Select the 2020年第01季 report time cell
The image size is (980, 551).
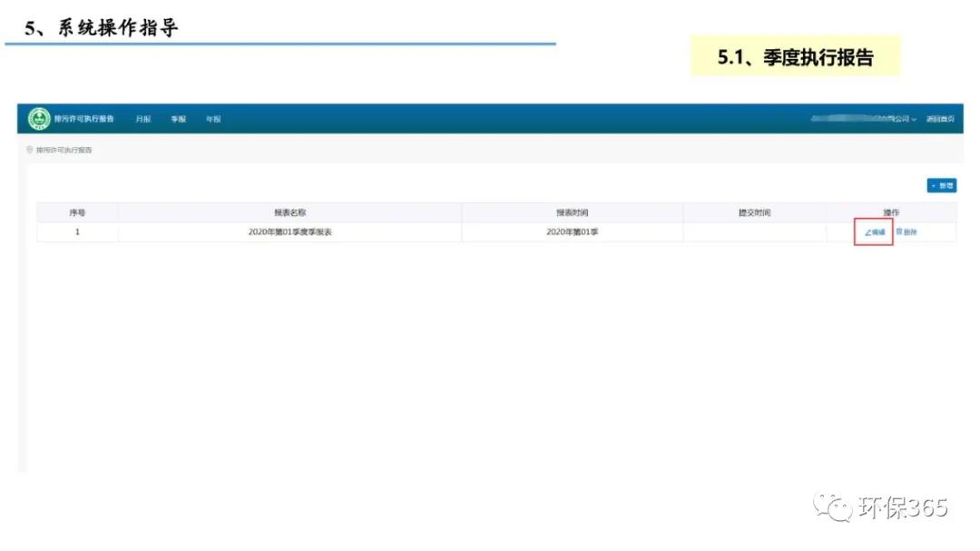point(572,232)
